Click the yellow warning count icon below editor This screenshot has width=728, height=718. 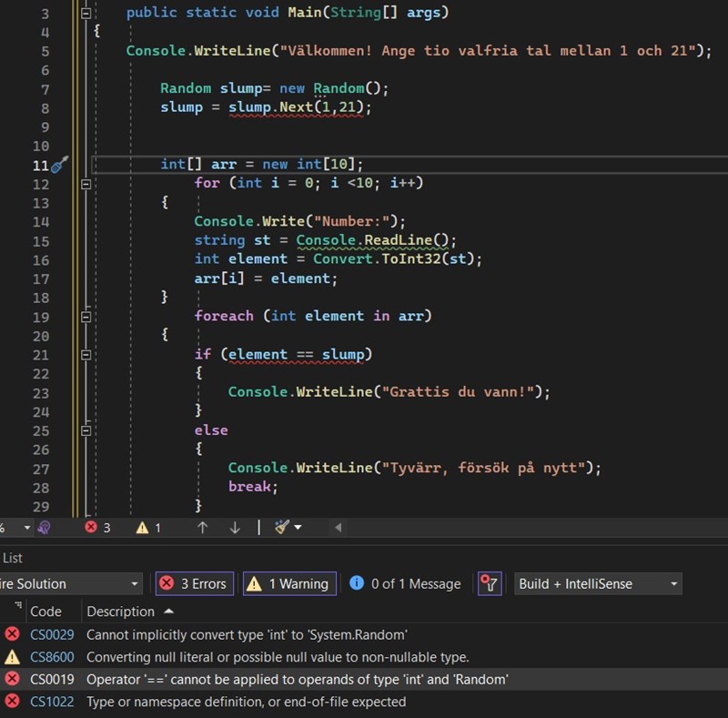143,527
